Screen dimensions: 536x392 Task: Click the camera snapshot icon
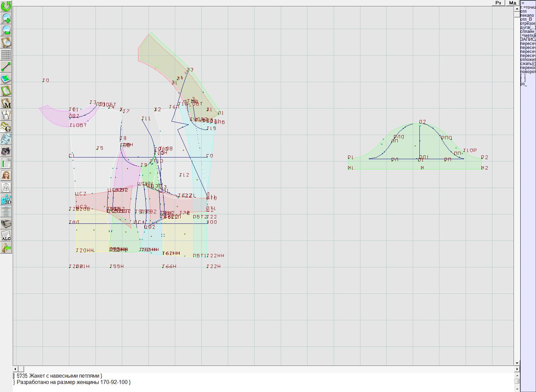pyautogui.click(x=6, y=151)
